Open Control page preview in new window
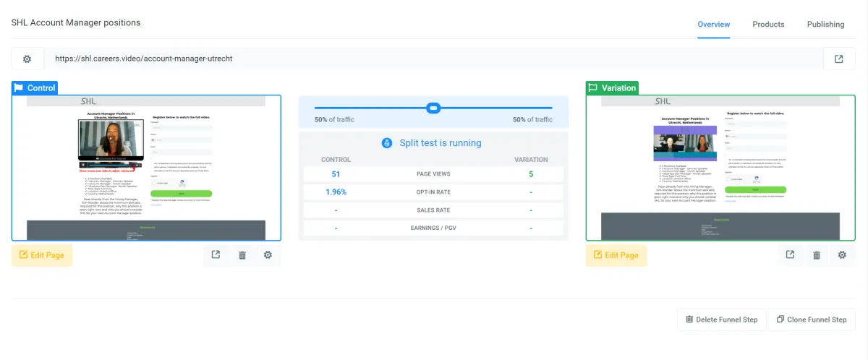 point(216,254)
